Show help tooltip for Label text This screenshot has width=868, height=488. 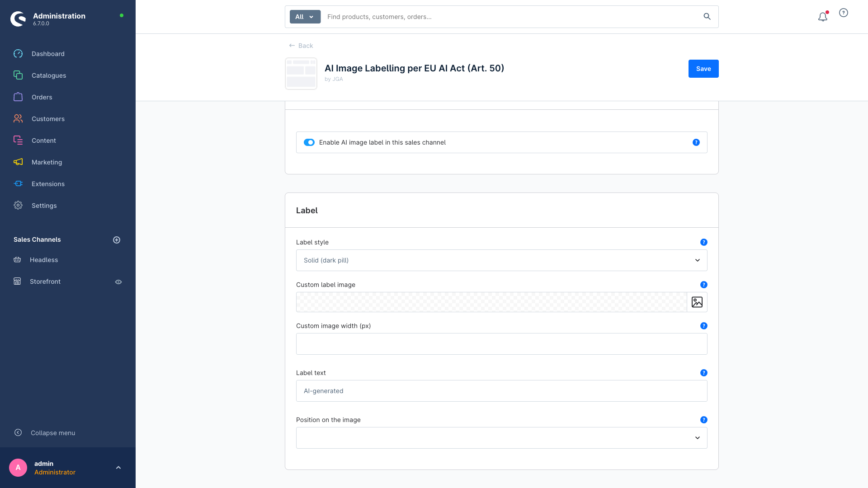pos(704,373)
